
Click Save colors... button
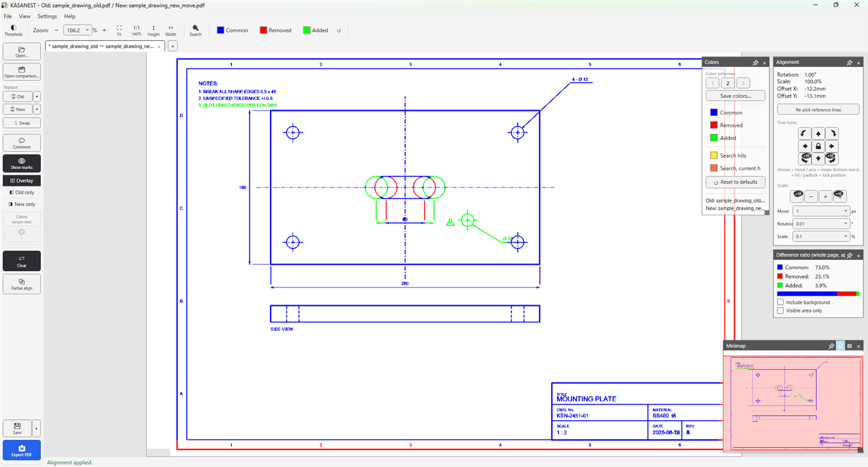click(735, 96)
